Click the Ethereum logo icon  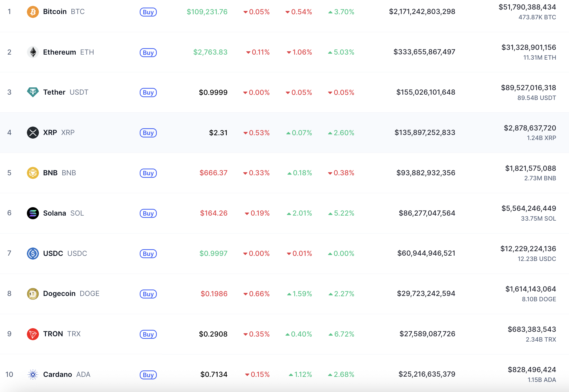[x=33, y=52]
